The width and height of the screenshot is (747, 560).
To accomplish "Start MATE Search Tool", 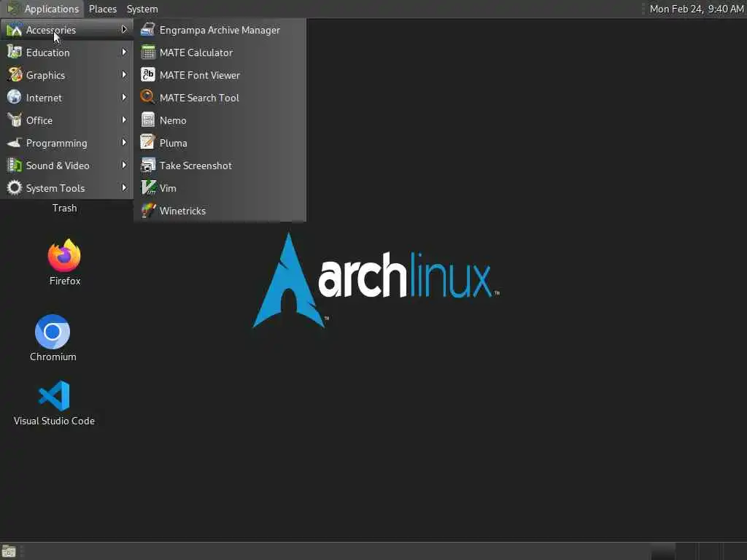I will 220,98.
